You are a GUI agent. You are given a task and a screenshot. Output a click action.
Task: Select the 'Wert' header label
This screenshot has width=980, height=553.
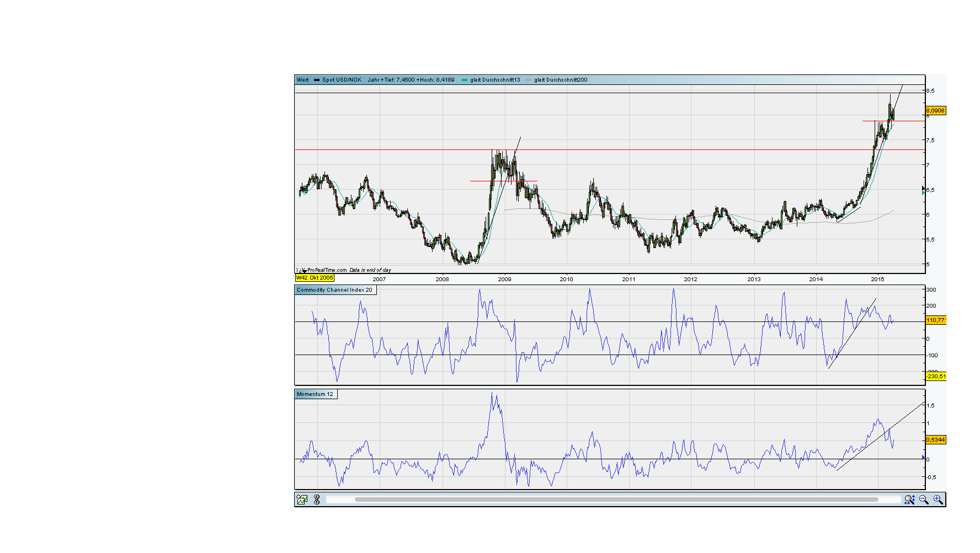tap(302, 80)
